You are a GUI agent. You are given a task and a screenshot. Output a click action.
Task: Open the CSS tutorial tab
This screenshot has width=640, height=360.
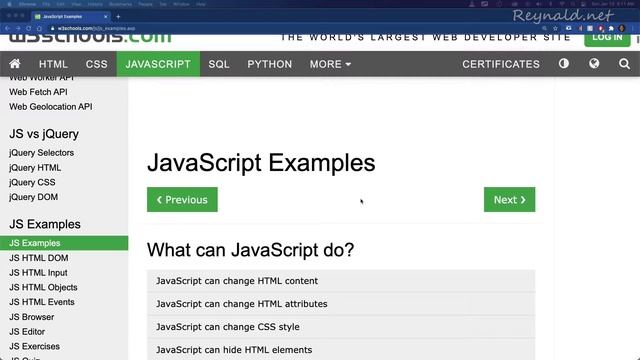pos(97,64)
